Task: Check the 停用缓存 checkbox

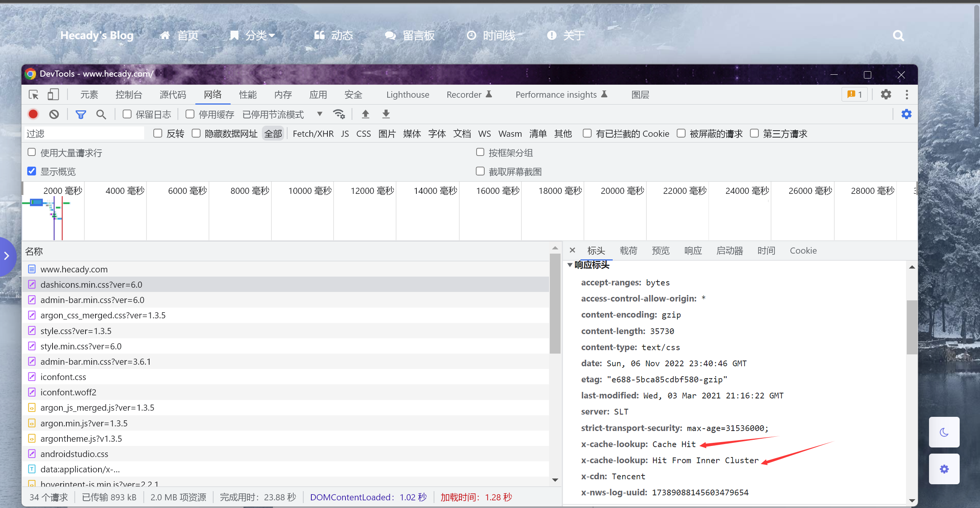Action: 190,114
